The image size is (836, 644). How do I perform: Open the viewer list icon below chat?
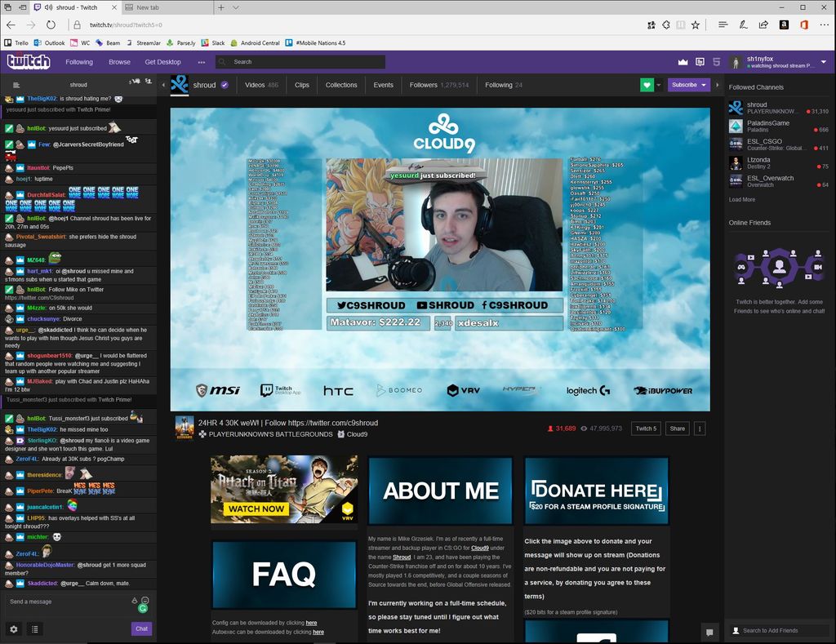(34, 629)
